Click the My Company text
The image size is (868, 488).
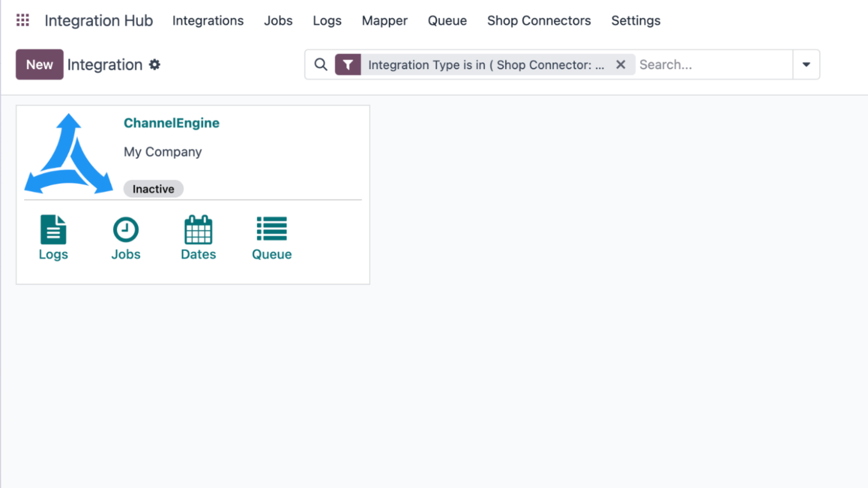pyautogui.click(x=163, y=152)
